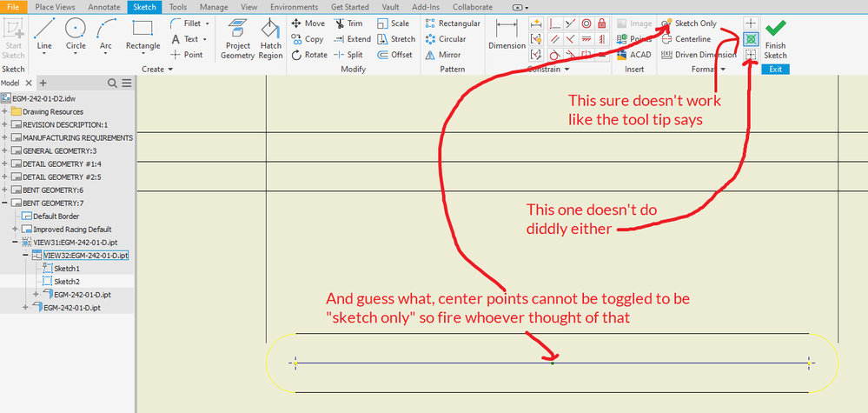This screenshot has width=868, height=413.
Task: Toggle the Center Point format button
Action: 751,23
